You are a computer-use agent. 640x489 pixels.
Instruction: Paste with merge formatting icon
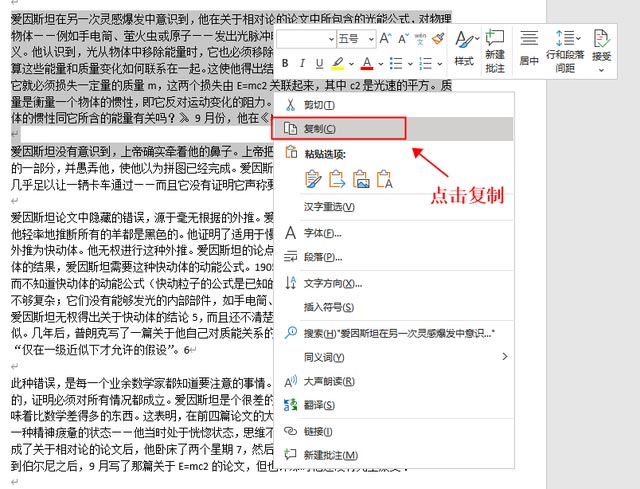[x=337, y=179]
